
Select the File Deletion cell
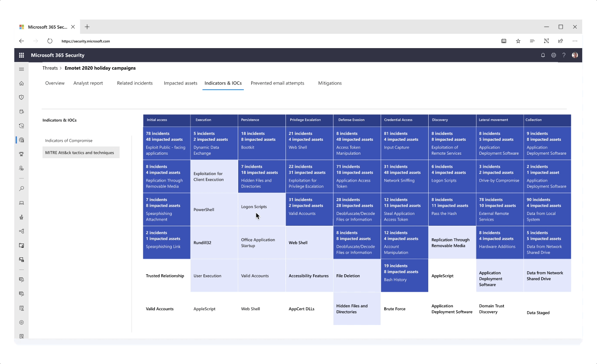pos(357,276)
